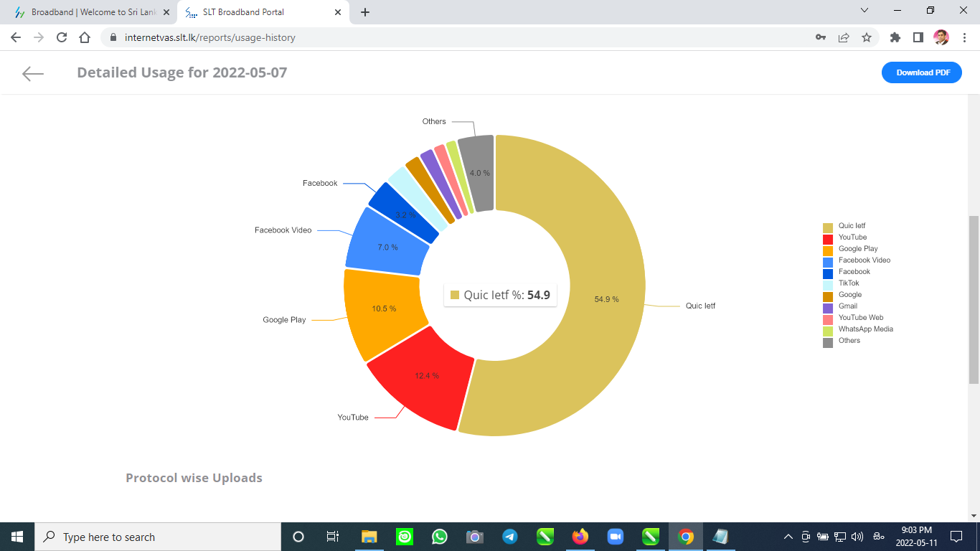This screenshot has width=980, height=551.
Task: Launch File Explorer from the taskbar
Action: (x=369, y=537)
